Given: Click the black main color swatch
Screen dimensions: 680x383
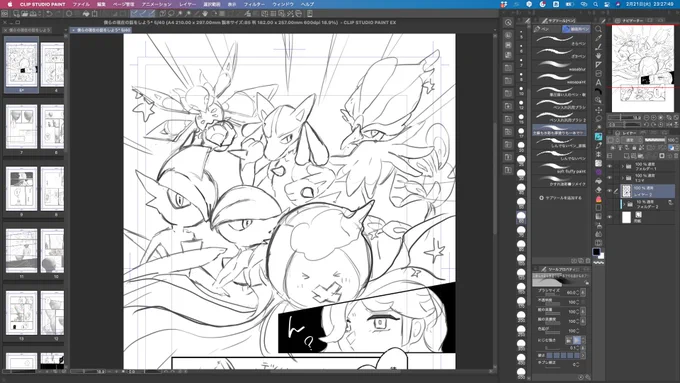Looking at the screenshot, I should tap(596, 252).
